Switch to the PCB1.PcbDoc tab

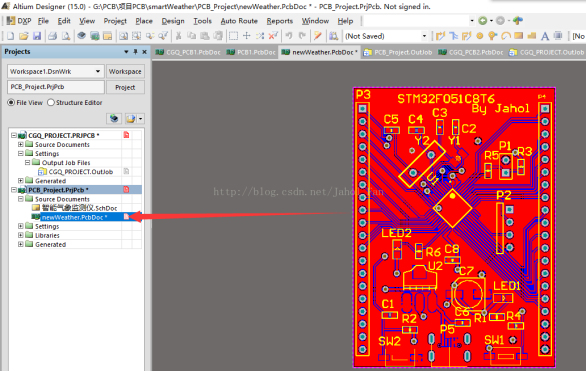coord(252,52)
